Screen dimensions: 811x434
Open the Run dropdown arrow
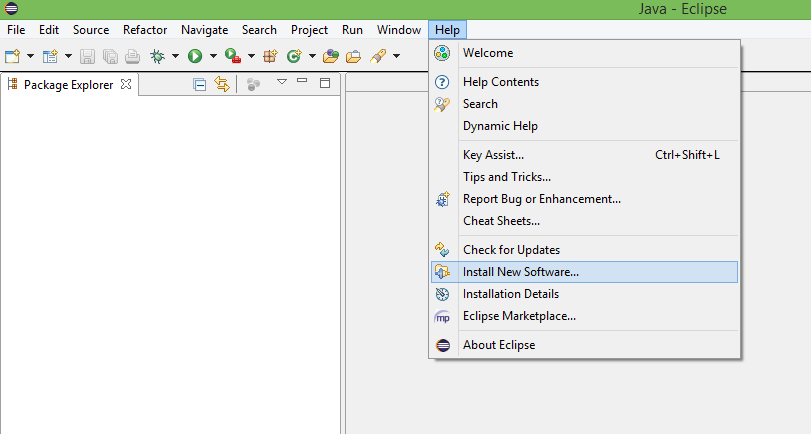click(213, 56)
